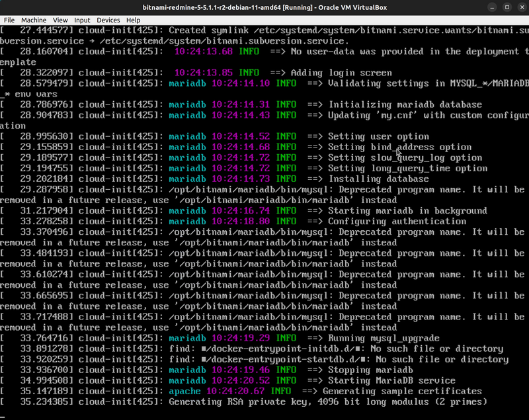Open the View menu
Screen dimensions: 529x420
(x=60, y=20)
